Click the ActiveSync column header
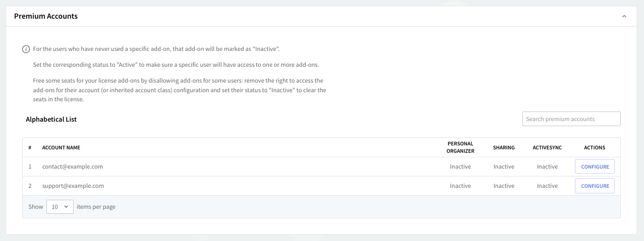644x241 pixels. tap(547, 148)
